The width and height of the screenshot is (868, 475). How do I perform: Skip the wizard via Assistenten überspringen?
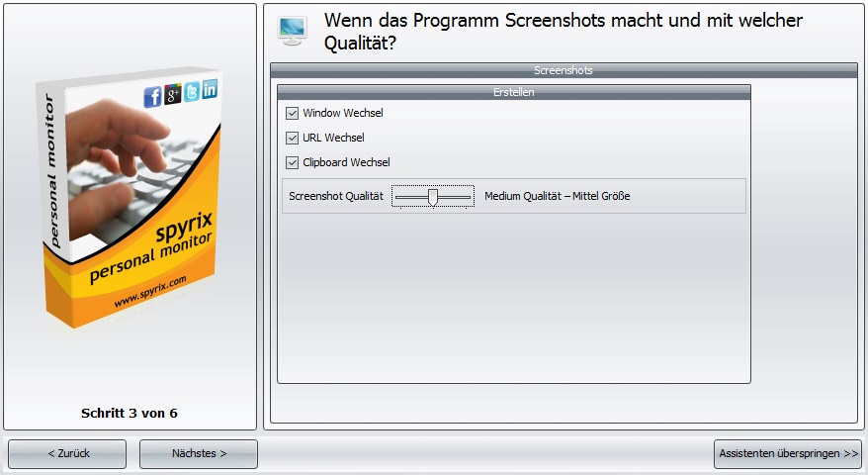coord(788,454)
